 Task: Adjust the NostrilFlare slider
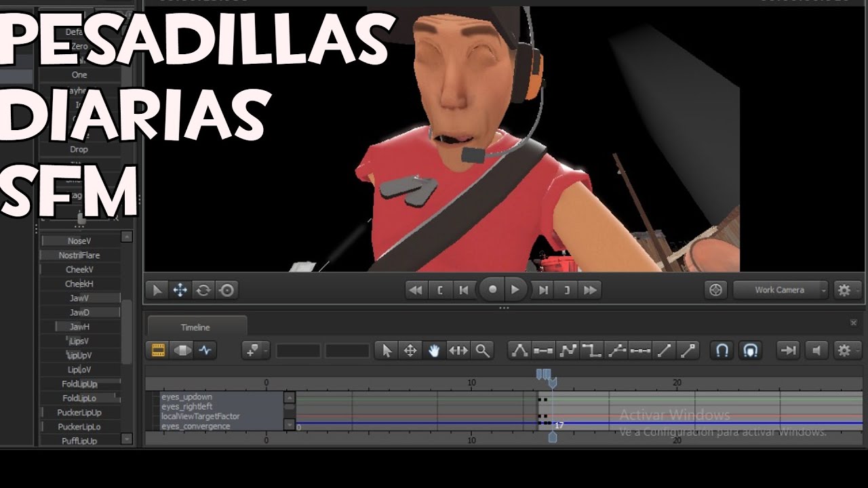[79, 255]
